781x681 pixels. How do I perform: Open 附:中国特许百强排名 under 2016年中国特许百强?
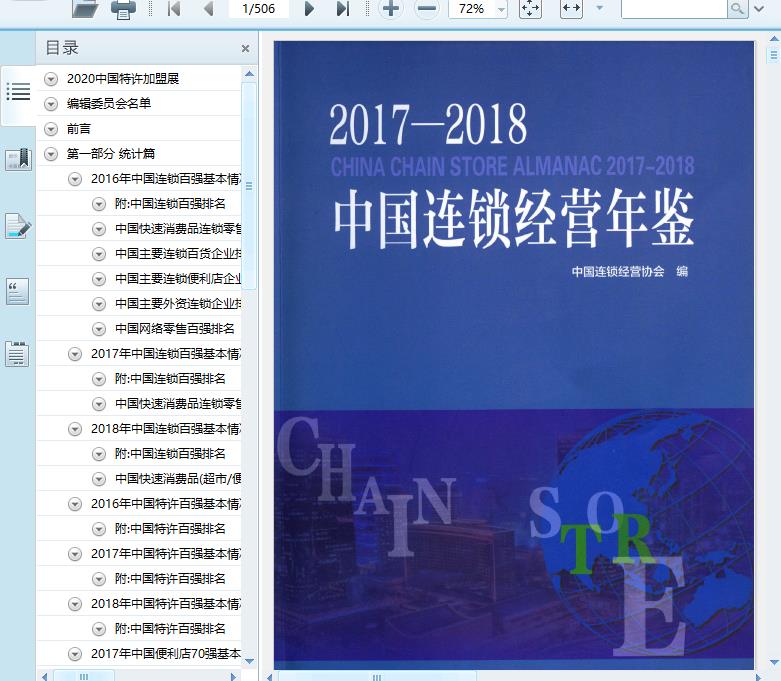point(170,529)
